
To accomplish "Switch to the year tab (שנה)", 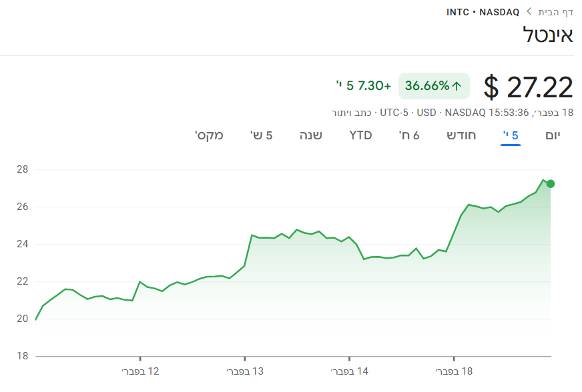I will (x=311, y=135).
